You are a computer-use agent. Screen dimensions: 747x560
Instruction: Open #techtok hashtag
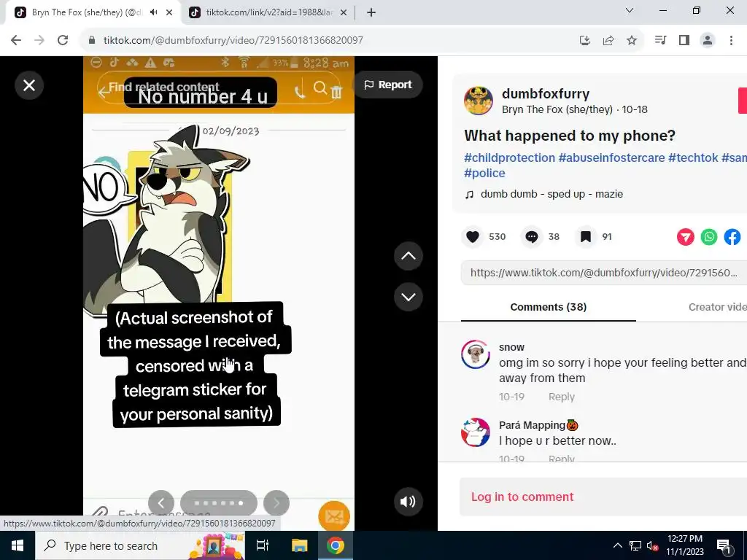pos(693,157)
